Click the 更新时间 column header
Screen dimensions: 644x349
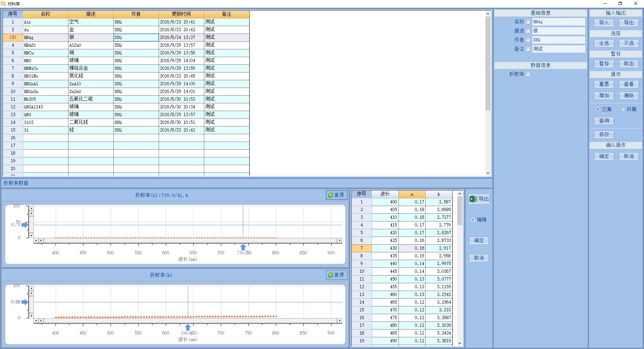(181, 14)
